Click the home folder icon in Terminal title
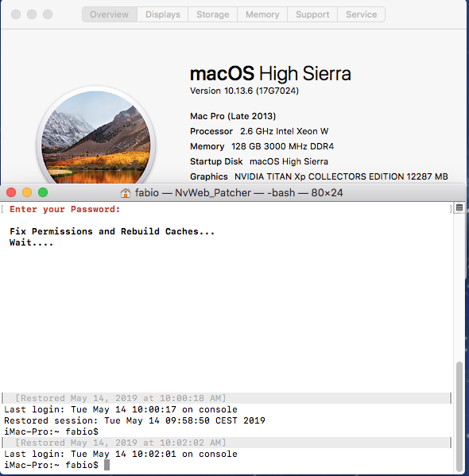 click(126, 193)
